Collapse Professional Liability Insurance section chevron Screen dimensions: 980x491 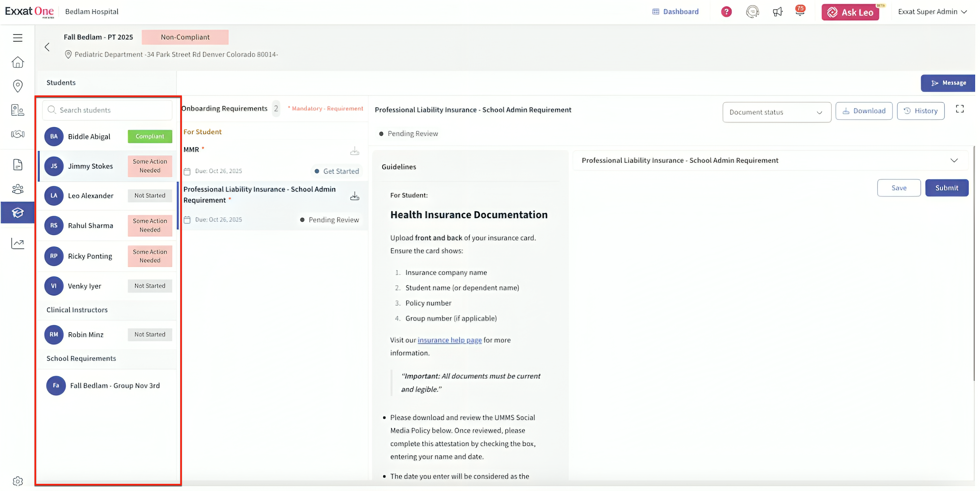[x=953, y=160]
